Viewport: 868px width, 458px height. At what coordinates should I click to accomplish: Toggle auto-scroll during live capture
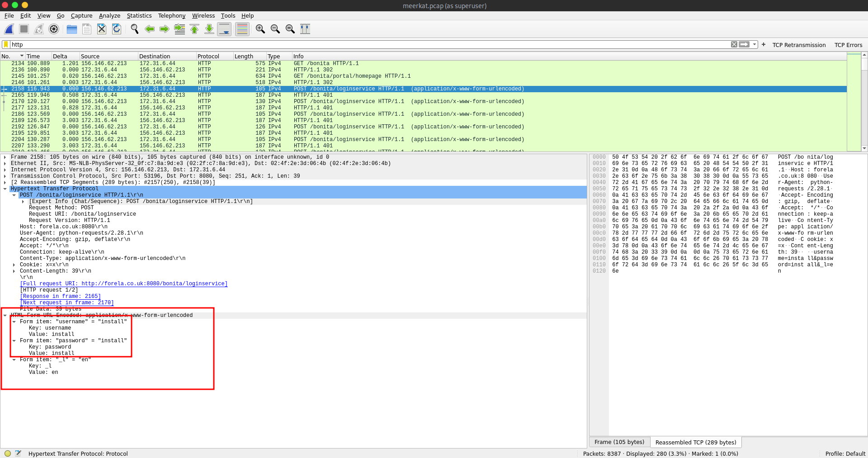(224, 29)
